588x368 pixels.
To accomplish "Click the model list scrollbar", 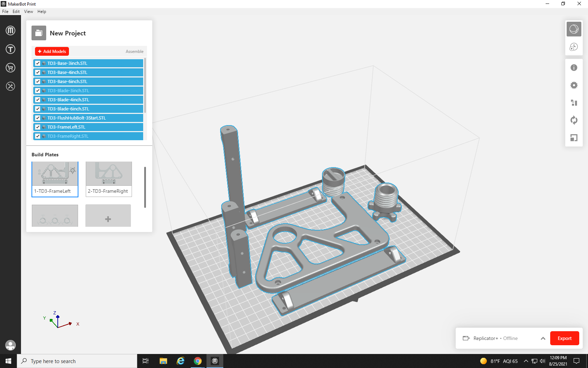I will click(x=145, y=86).
